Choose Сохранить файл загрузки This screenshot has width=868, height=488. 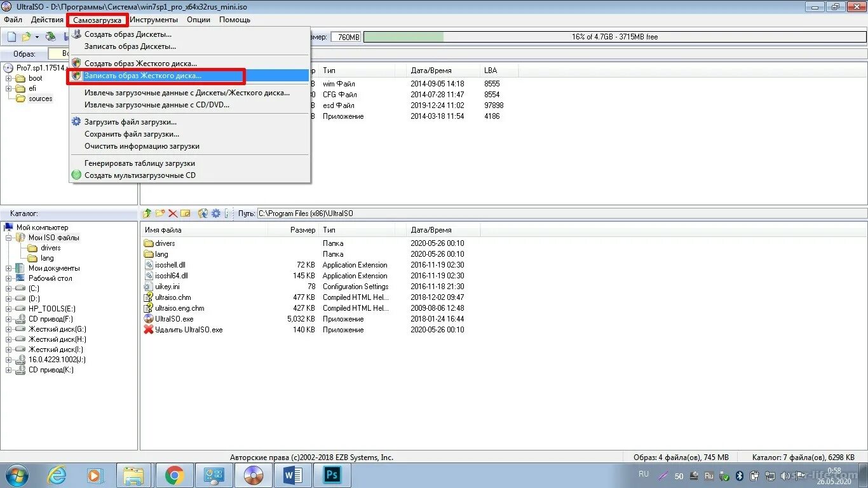coord(190,134)
